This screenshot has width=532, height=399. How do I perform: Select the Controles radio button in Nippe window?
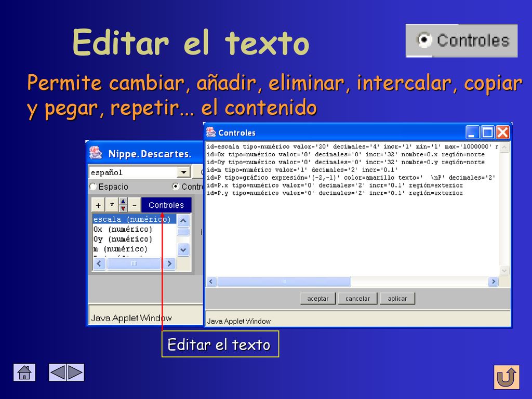(x=176, y=187)
